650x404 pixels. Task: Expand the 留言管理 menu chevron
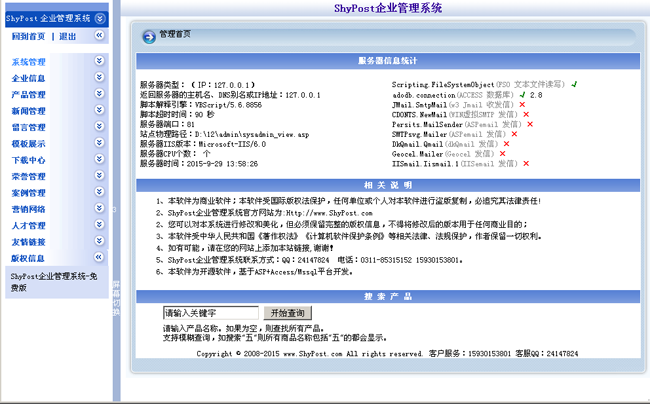click(99, 126)
